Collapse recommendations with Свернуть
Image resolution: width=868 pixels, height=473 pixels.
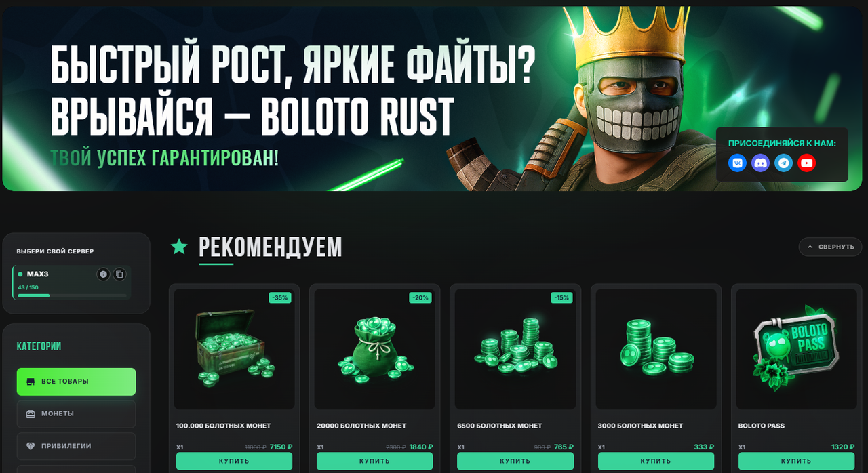830,247
